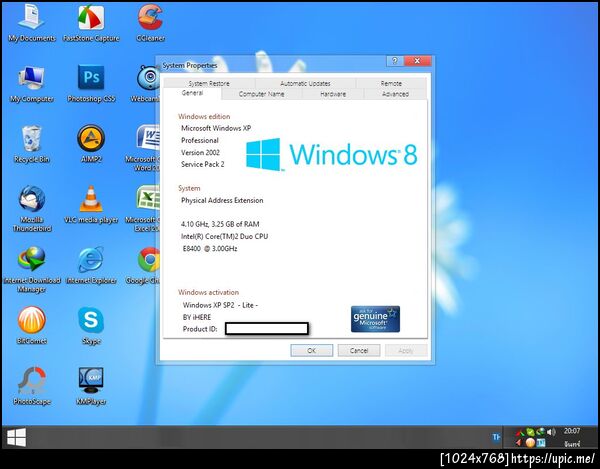
Task: Click 'Intel(R) Core(TM)2 Duo CPU' text
Action: pyautogui.click(x=225, y=236)
